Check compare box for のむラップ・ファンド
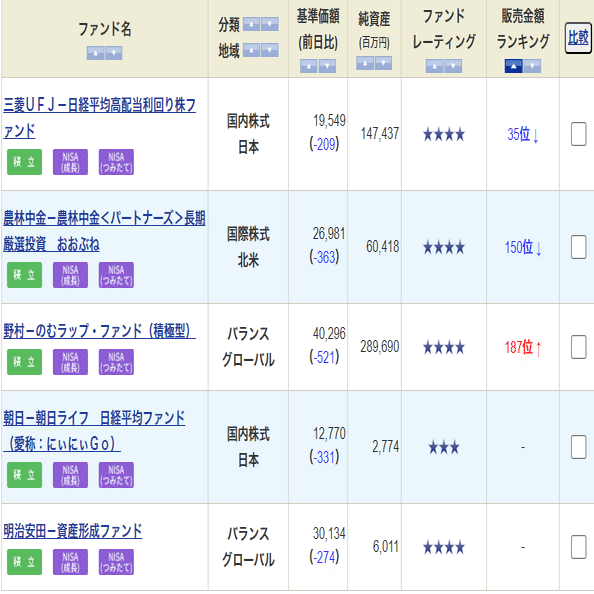Image resolution: width=594 pixels, height=594 pixels. click(578, 347)
